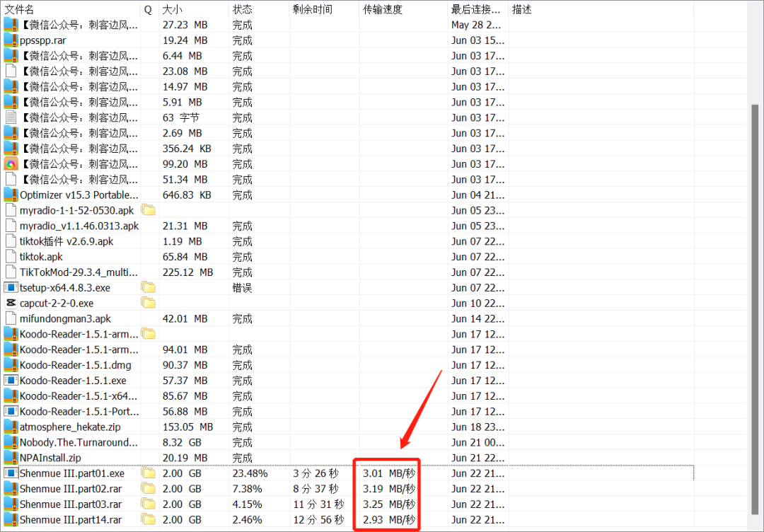This screenshot has height=532, width=764.
Task: Click the folder icon in Shenmue III.part02.rar row
Action: pos(148,489)
